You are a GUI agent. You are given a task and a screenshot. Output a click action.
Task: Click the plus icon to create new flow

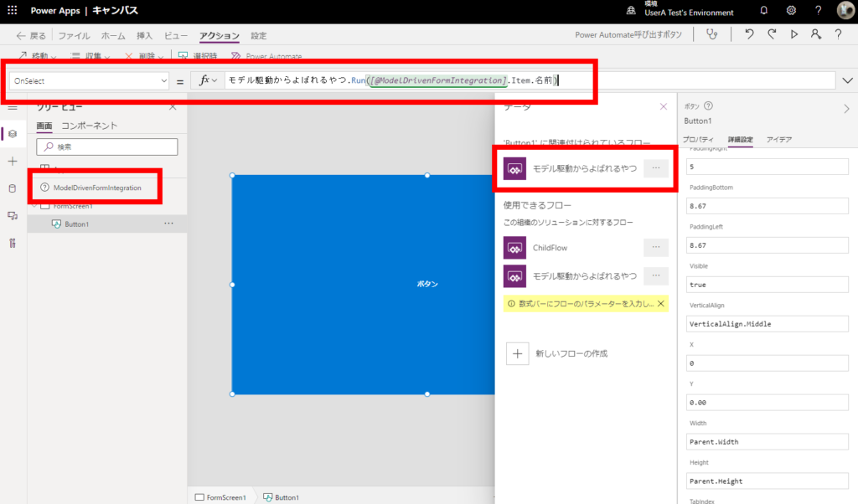(x=517, y=353)
